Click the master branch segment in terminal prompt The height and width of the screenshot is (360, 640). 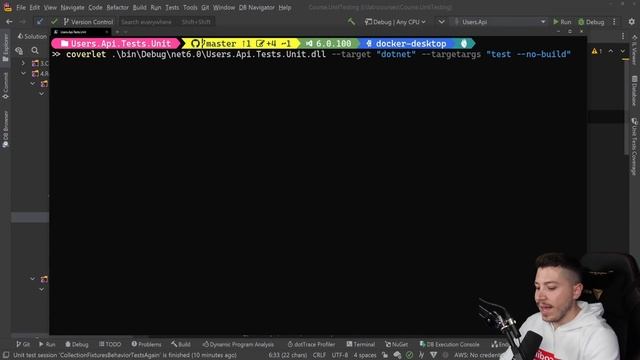241,43
